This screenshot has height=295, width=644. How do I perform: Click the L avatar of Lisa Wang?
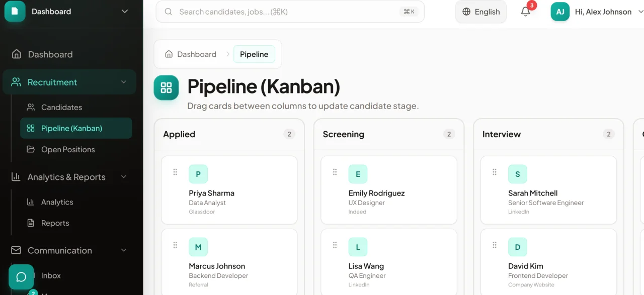click(358, 247)
